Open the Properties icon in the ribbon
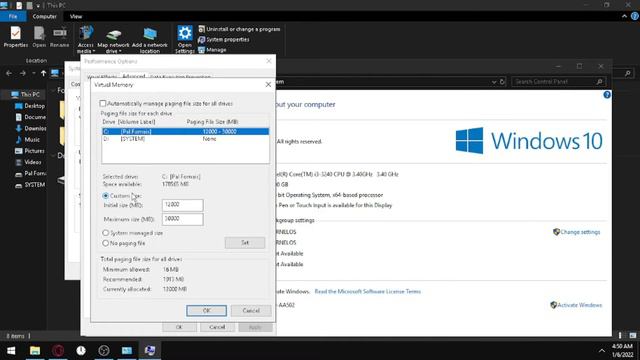The image size is (640, 360). pos(16,37)
